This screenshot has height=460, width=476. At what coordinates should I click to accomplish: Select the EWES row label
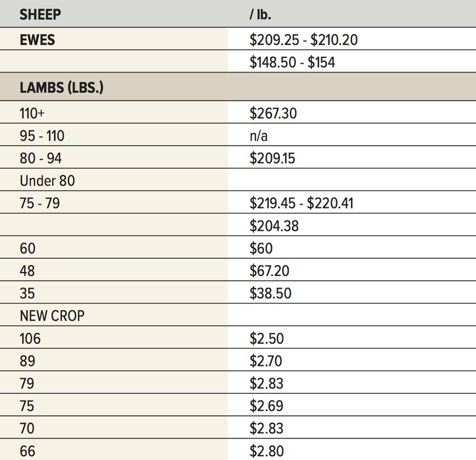coord(37,40)
